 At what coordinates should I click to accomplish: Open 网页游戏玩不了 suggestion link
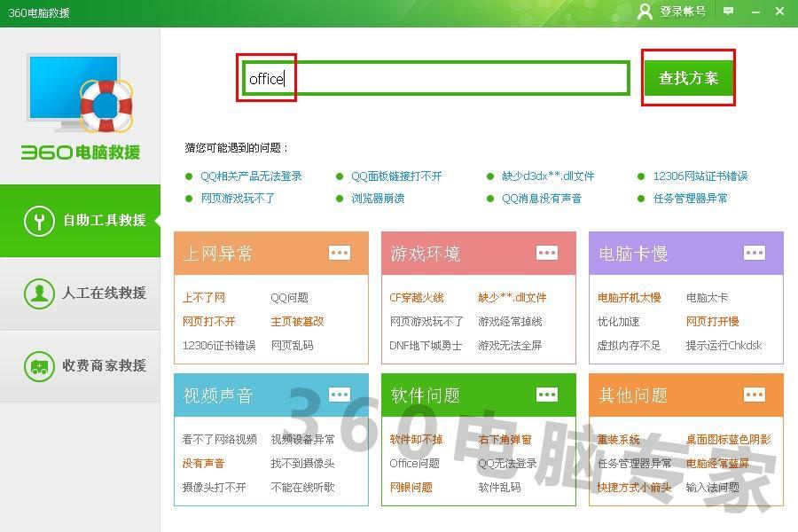pos(238,198)
